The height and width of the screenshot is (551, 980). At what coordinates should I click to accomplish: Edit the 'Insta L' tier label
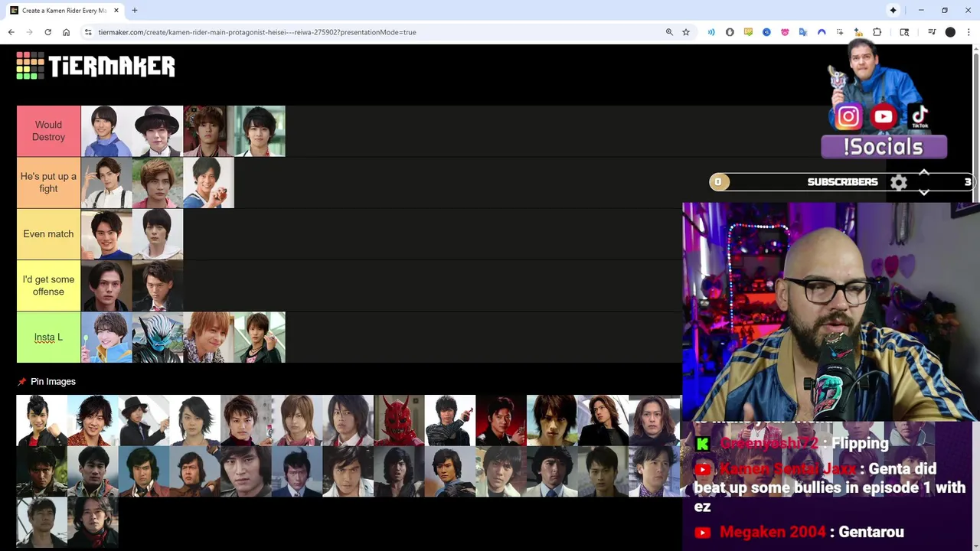coord(48,337)
